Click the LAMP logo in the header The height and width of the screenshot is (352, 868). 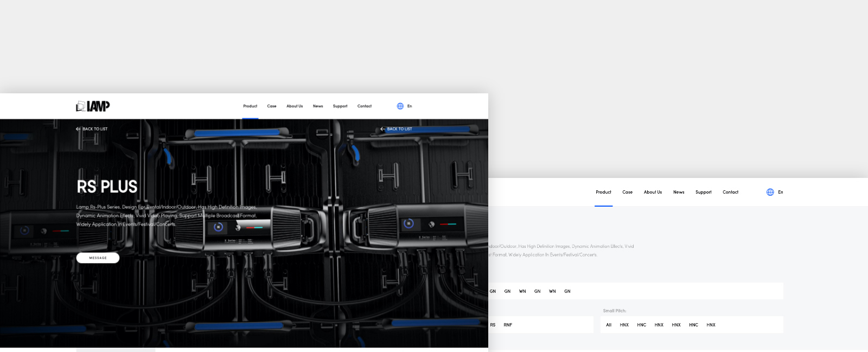93,106
